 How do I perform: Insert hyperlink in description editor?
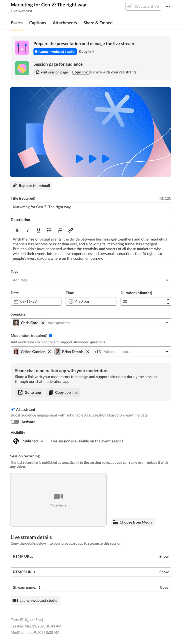[x=71, y=230]
